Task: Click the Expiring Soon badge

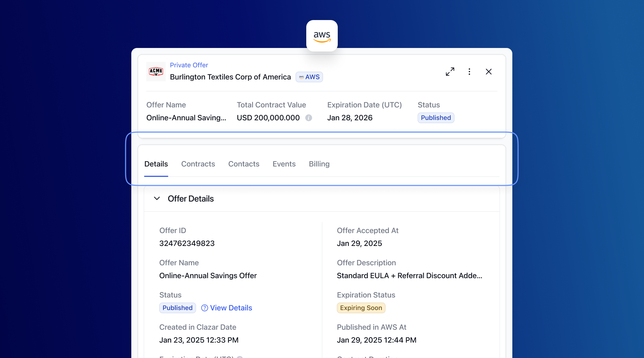Action: 361,308
